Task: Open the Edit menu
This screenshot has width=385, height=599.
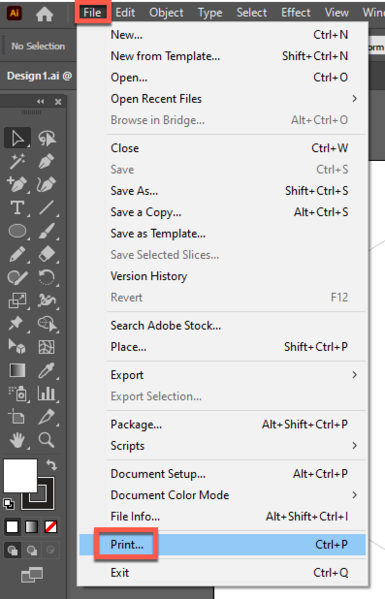Action: pyautogui.click(x=125, y=13)
